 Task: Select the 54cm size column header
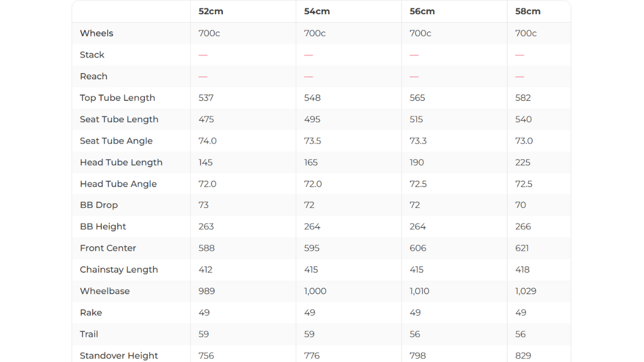tap(316, 11)
